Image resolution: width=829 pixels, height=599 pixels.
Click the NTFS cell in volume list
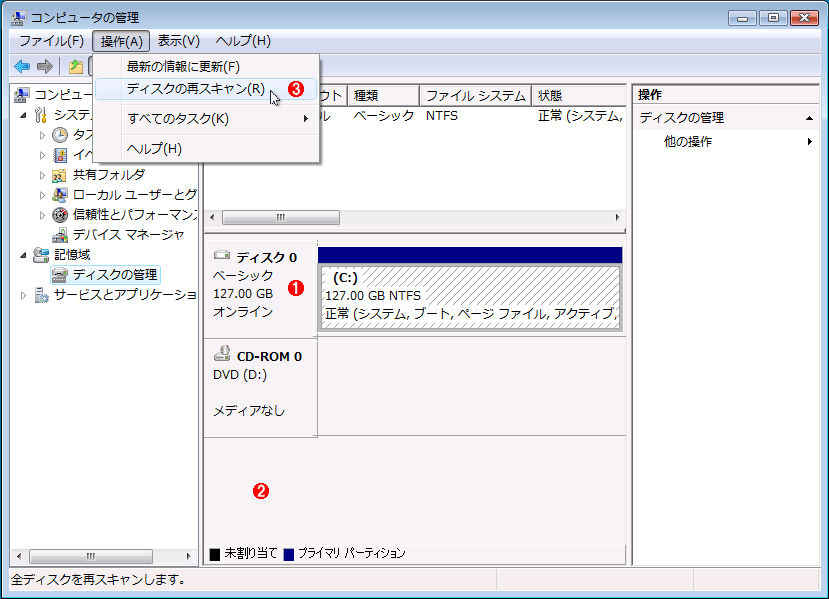click(441, 116)
